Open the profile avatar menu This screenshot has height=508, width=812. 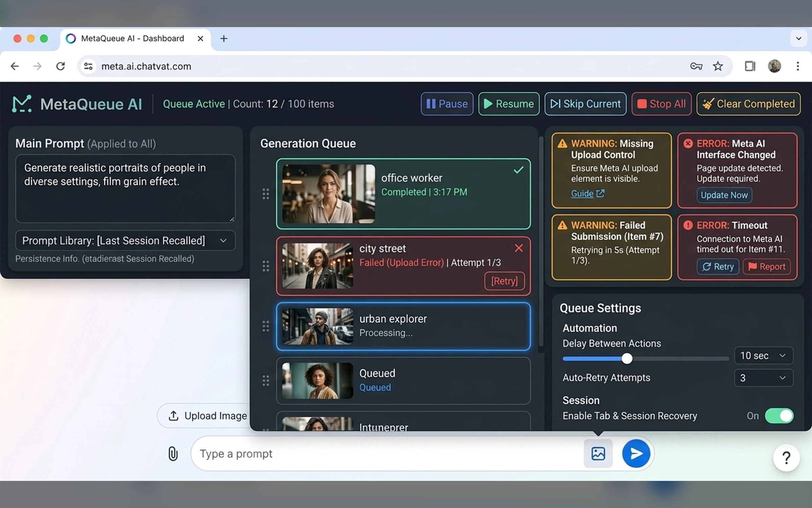pos(774,66)
